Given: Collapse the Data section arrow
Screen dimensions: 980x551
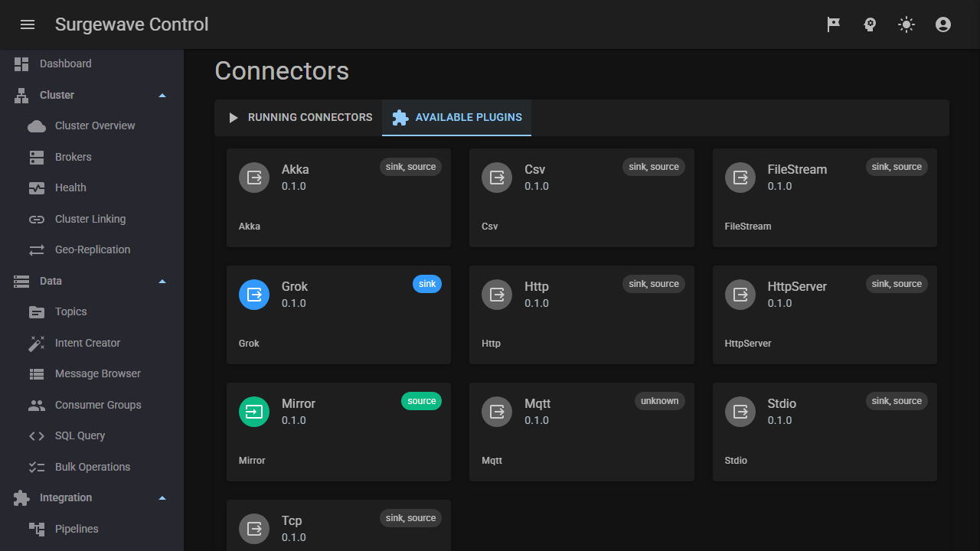Looking at the screenshot, I should click(162, 282).
